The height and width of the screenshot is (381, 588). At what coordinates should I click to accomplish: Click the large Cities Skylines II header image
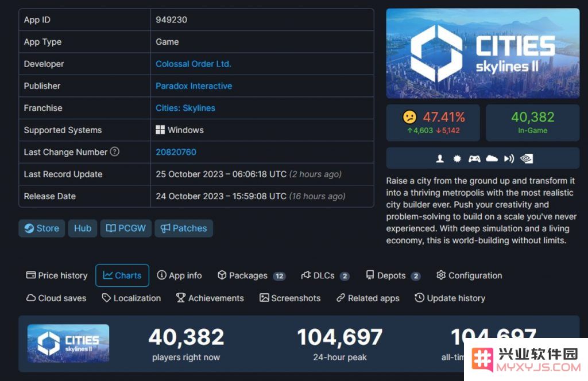tap(482, 53)
